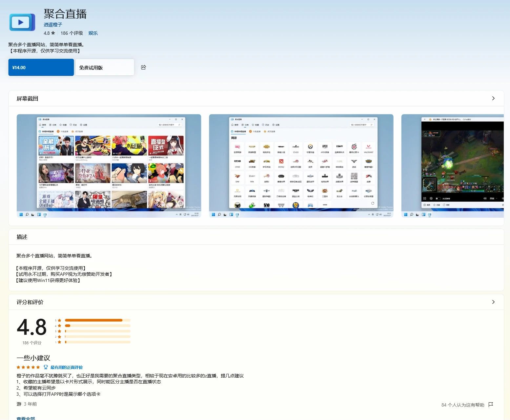Image resolution: width=510 pixels, height=420 pixels.
Task: Click the trophy icon for 最有用的正面评价
Action: (x=46, y=367)
